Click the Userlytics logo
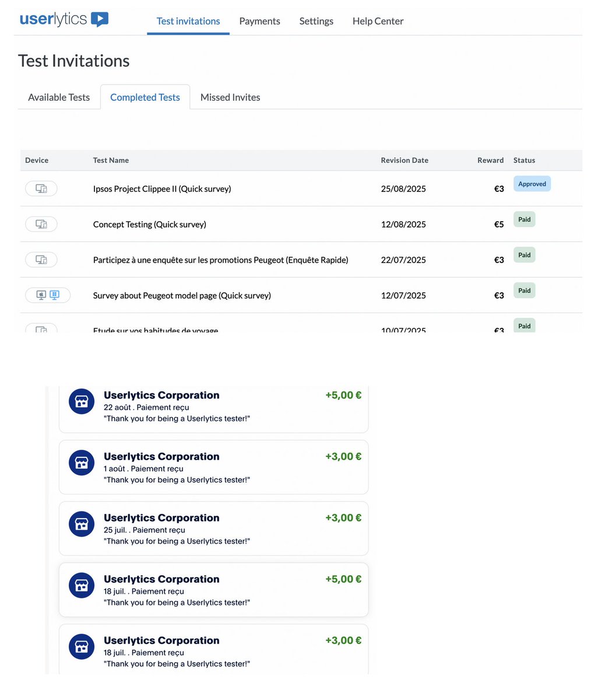This screenshot has height=700, width=594. (x=64, y=19)
